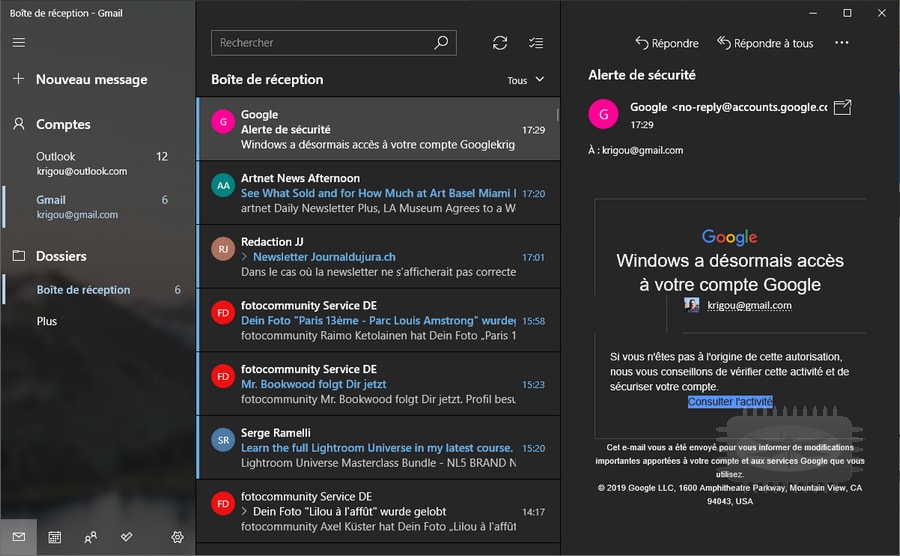Click the Comptes person icon
Image resolution: width=900 pixels, height=556 pixels.
pos(19,124)
